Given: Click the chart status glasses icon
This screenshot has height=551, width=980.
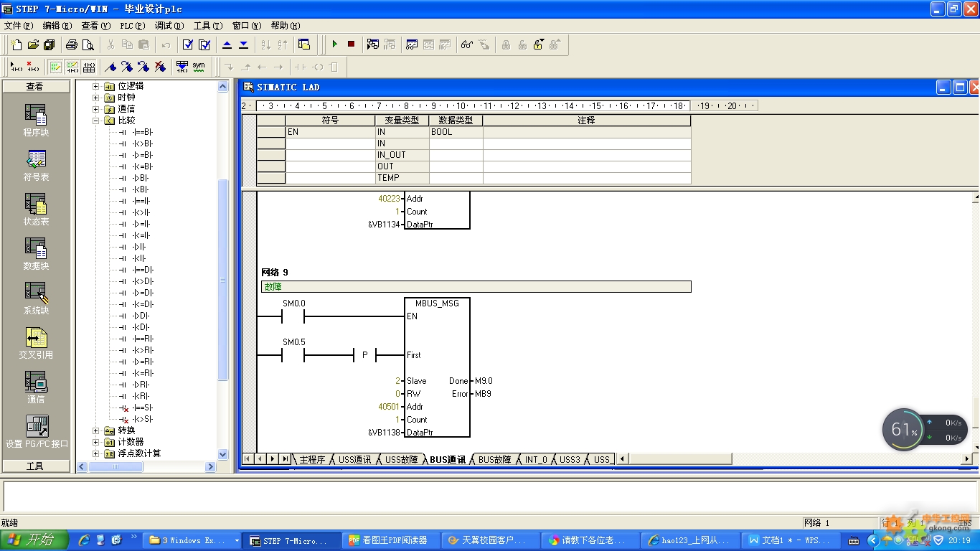Looking at the screenshot, I should pyautogui.click(x=466, y=44).
